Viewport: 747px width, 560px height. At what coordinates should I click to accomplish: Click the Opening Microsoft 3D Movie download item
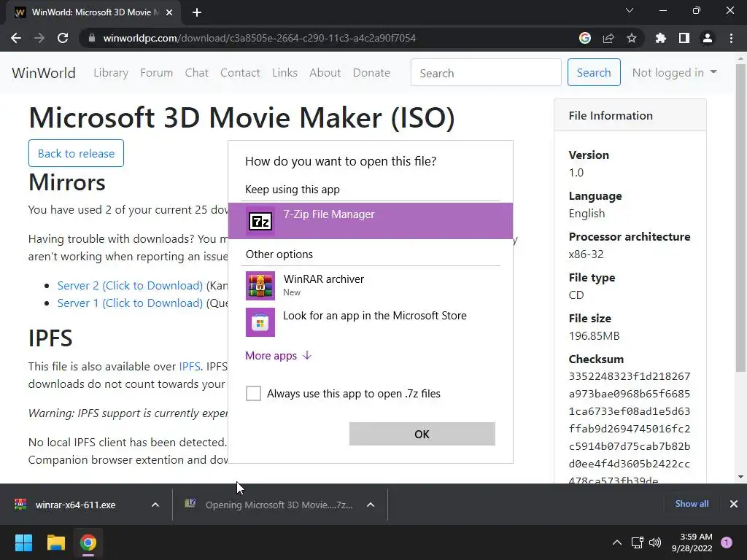tap(279, 505)
